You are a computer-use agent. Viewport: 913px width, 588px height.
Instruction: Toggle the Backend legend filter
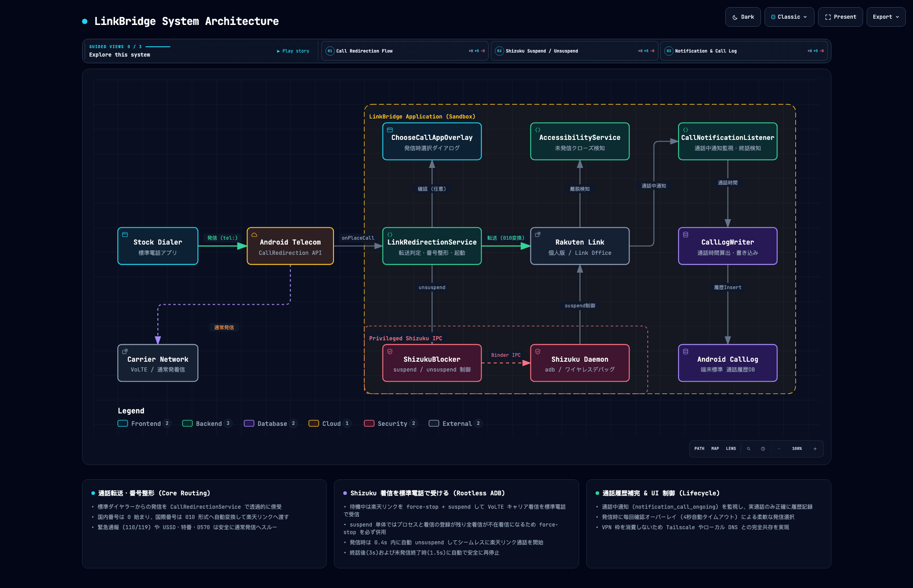207,424
